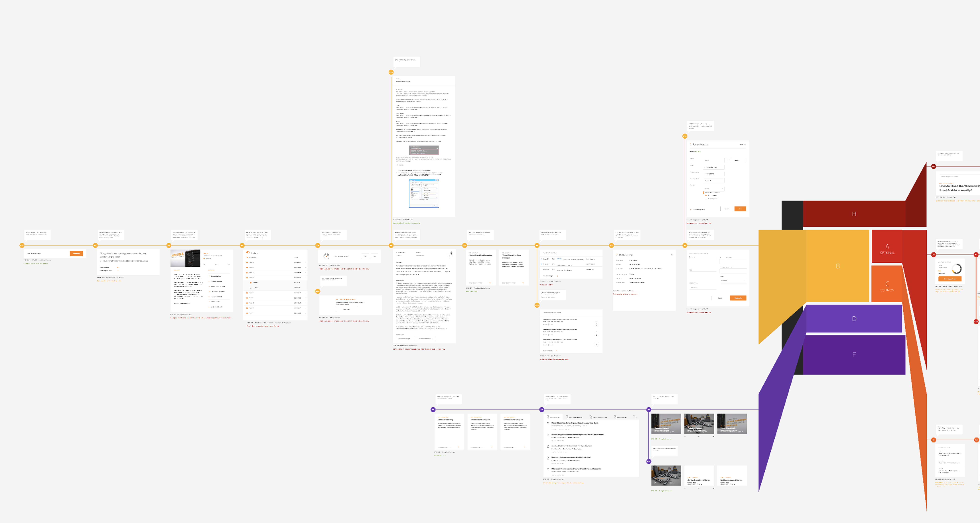Select the orange marker above the product catalogue cards
This screenshot has width=980, height=523.
[464, 246]
